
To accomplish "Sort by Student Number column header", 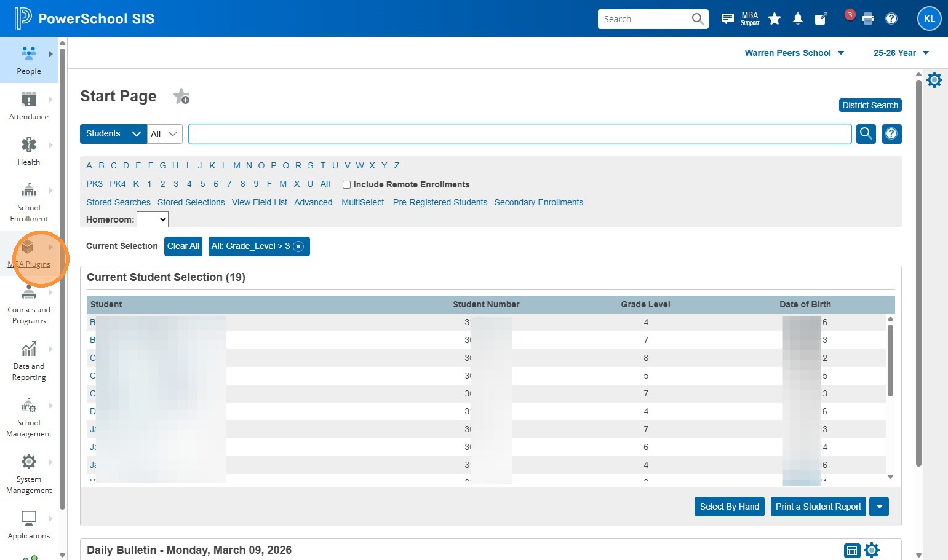I will click(x=486, y=304).
